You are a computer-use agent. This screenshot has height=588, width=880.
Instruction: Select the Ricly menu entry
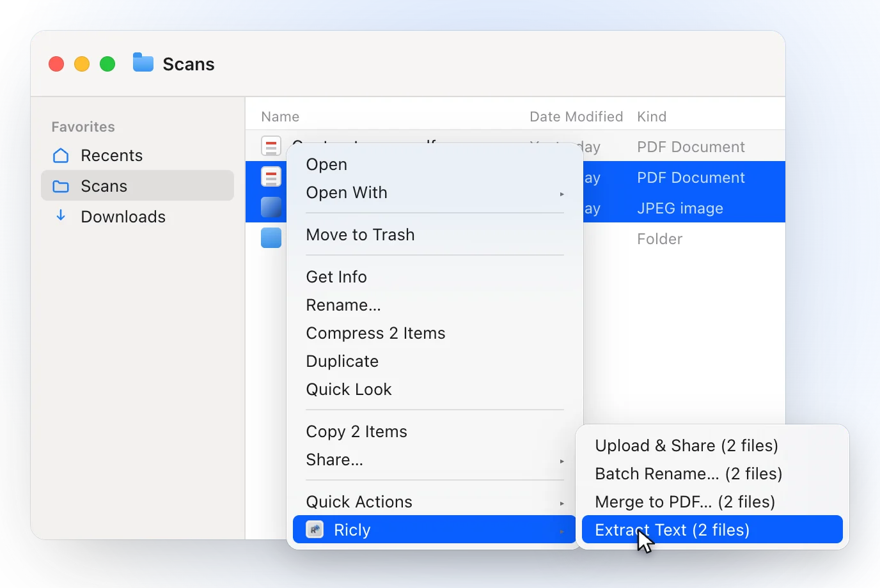click(435, 530)
